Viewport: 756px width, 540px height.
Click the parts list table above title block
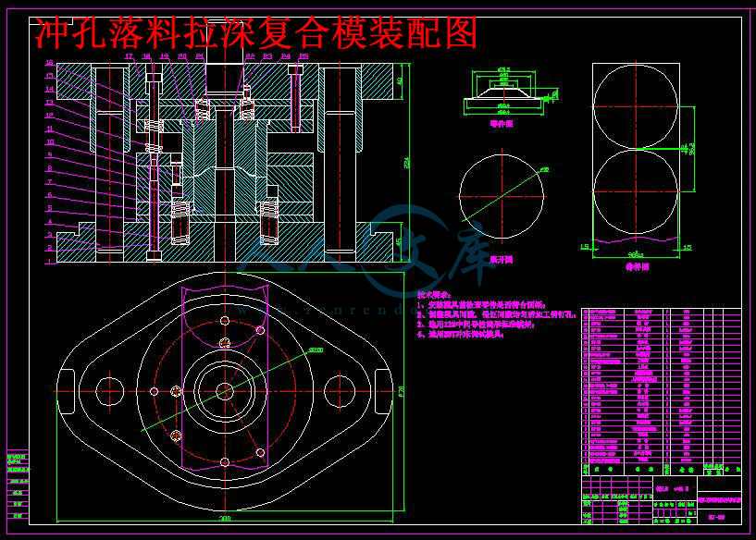(662, 392)
